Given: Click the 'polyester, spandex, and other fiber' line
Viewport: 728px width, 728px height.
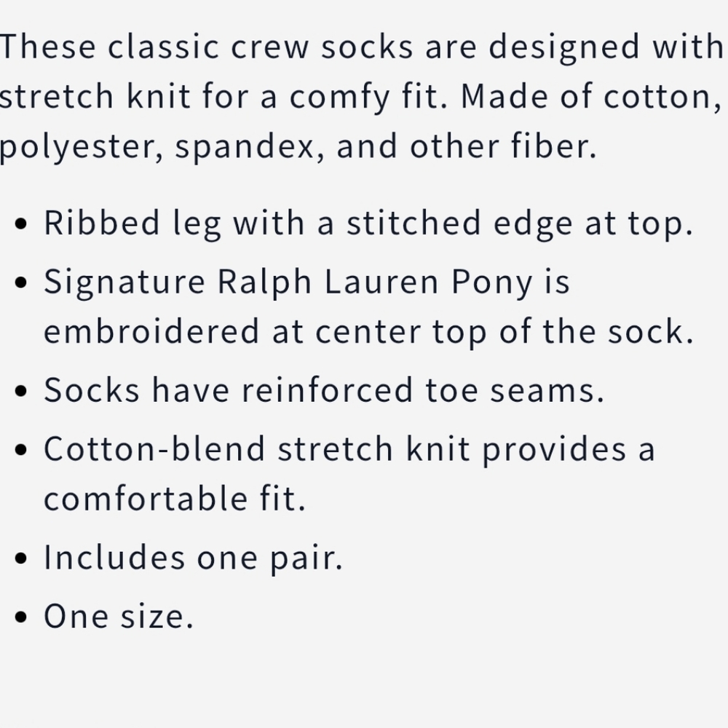Looking at the screenshot, I should pyautogui.click(x=298, y=146).
